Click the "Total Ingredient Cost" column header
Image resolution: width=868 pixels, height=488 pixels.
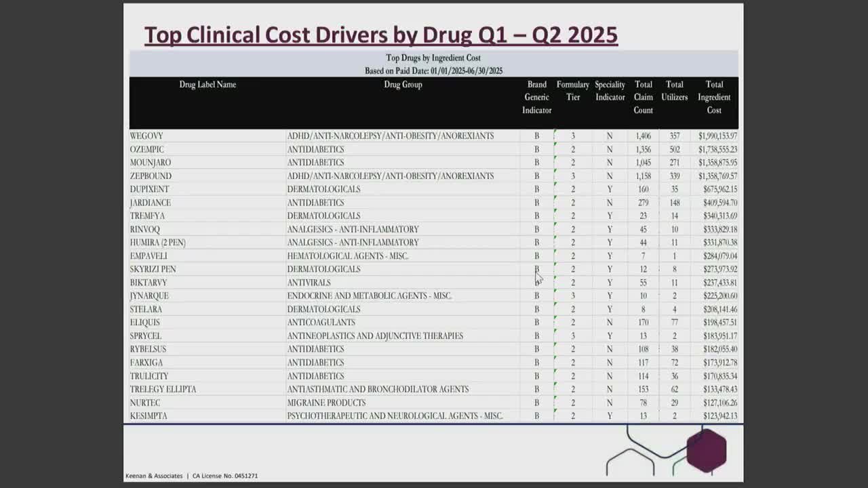[714, 98]
